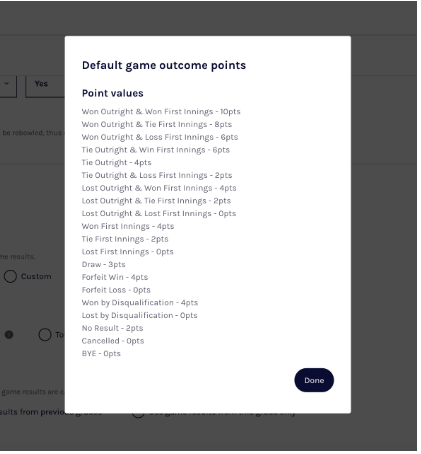Viewport: 421px width, 454px height.
Task: Open the Yes dropdown field
Action: [x=45, y=86]
